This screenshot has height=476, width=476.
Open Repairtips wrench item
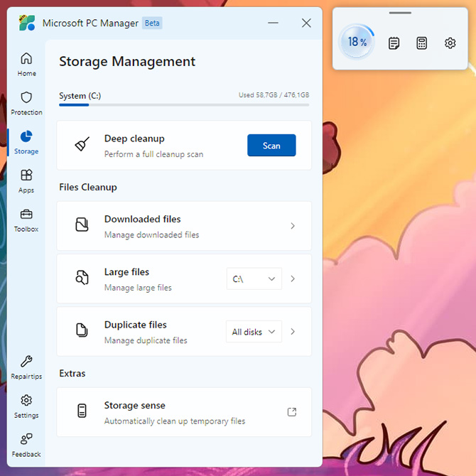click(x=26, y=367)
